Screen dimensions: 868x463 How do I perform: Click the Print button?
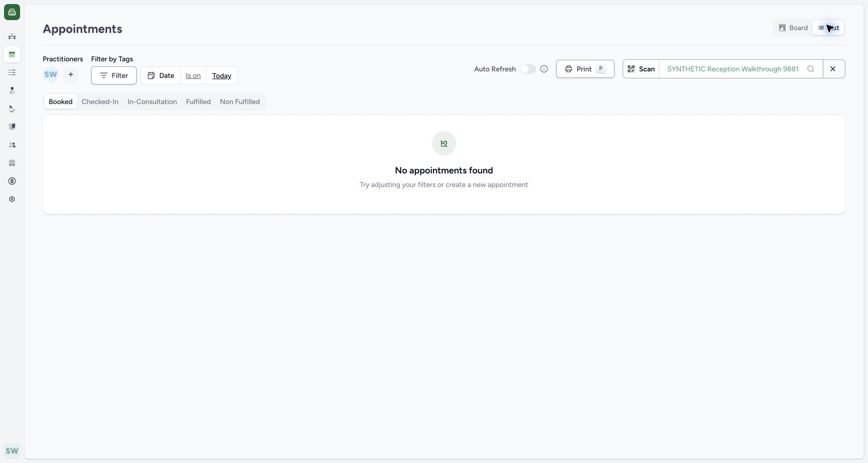585,69
